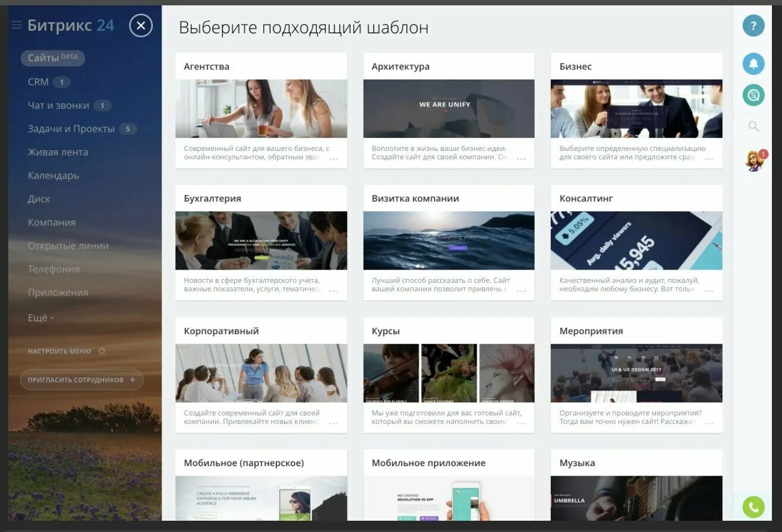Open Телефония in the sidebar
This screenshot has height=532, width=782.
pyautogui.click(x=53, y=269)
